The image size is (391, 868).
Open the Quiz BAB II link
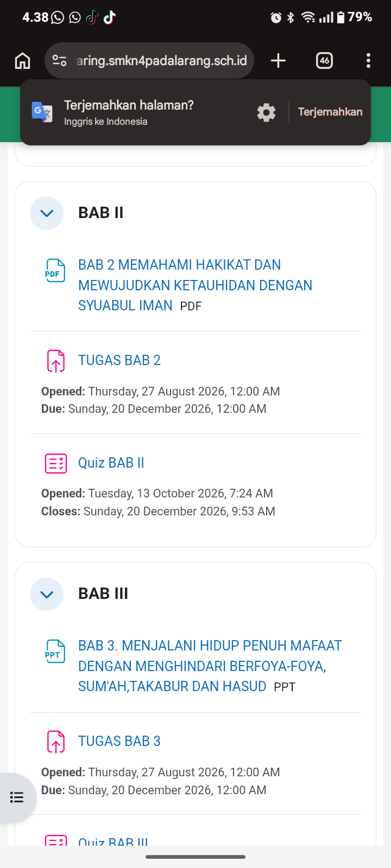click(111, 463)
